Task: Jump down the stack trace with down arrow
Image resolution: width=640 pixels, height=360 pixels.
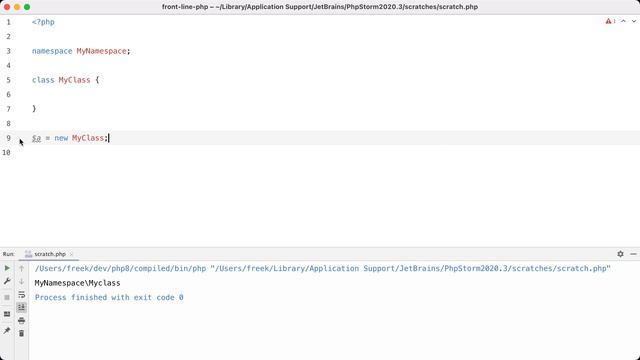Action: [22, 281]
